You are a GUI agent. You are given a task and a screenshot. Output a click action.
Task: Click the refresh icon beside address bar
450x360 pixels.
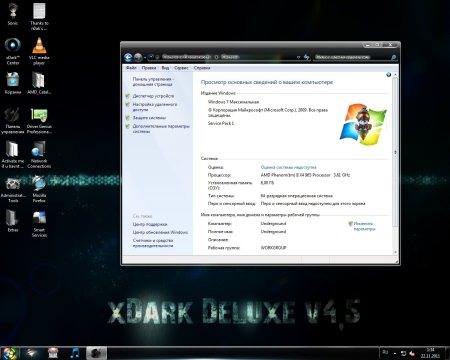click(x=307, y=57)
